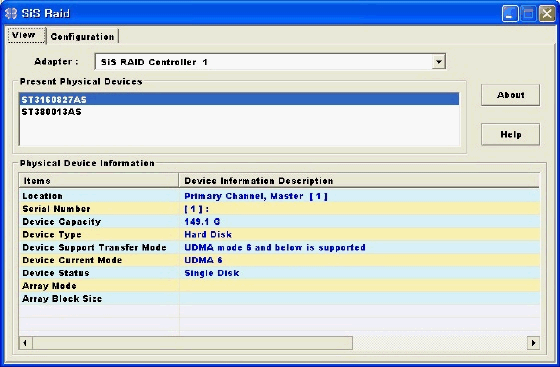Image resolution: width=560 pixels, height=367 pixels.
Task: Select the Location row
Action: 279,196
